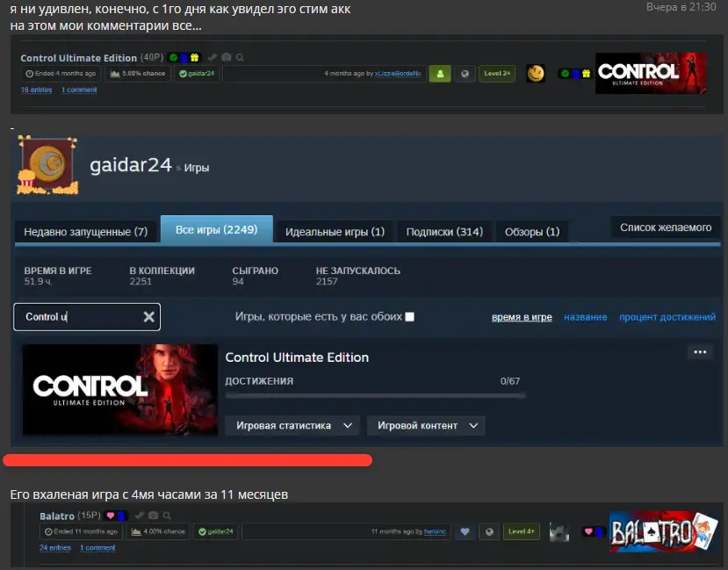Viewport: 728px width, 570px height.
Task: Click globe region icon in Balatro giveaway row
Action: tap(489, 531)
